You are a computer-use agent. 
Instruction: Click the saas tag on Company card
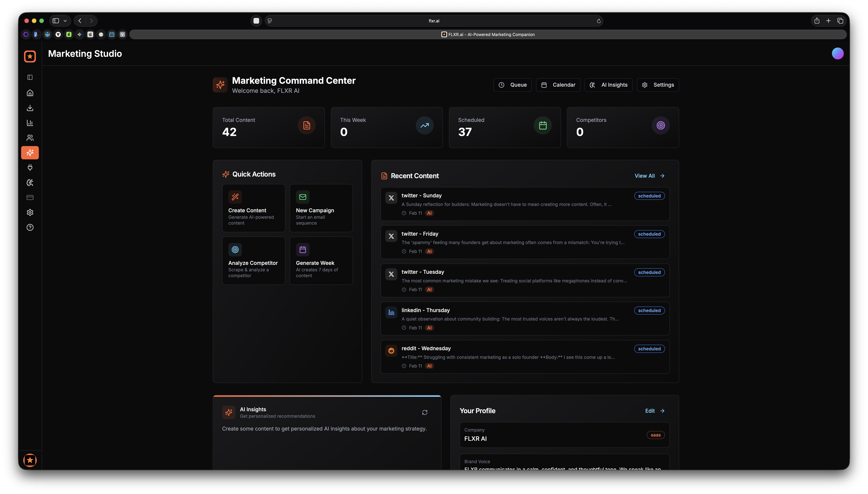pyautogui.click(x=656, y=435)
